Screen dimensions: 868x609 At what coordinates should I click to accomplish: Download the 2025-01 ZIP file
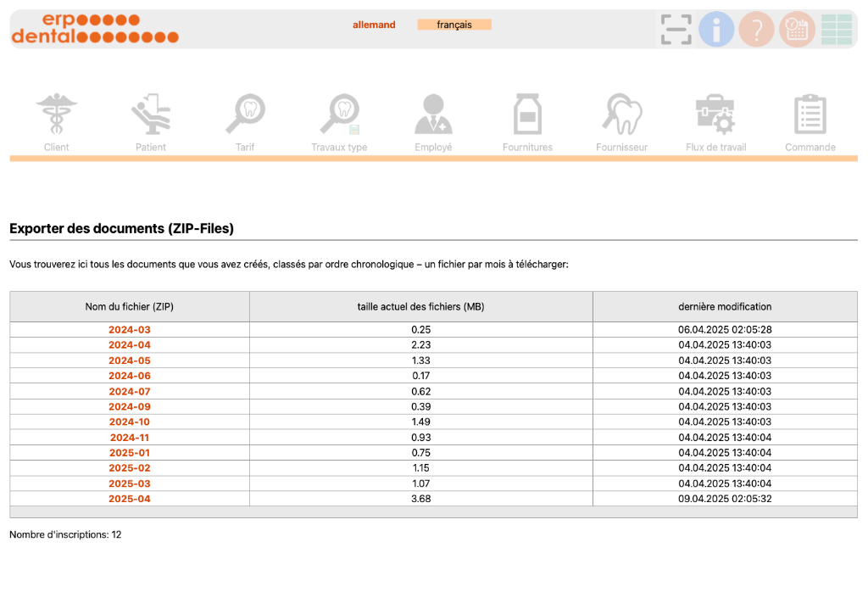[130, 453]
